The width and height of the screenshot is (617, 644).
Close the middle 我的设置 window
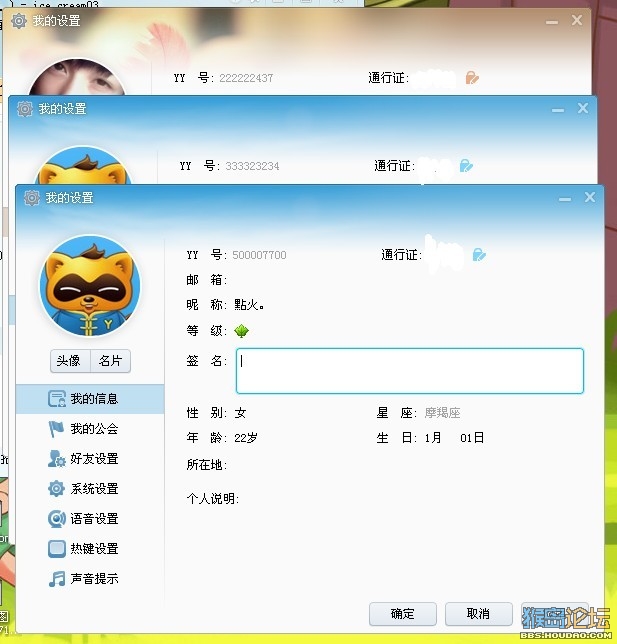[x=583, y=108]
